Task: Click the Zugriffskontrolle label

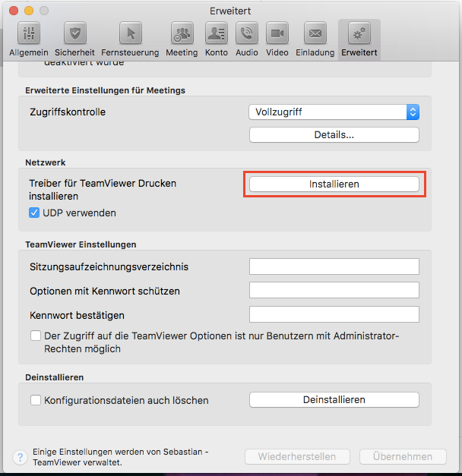Action: 68,112
